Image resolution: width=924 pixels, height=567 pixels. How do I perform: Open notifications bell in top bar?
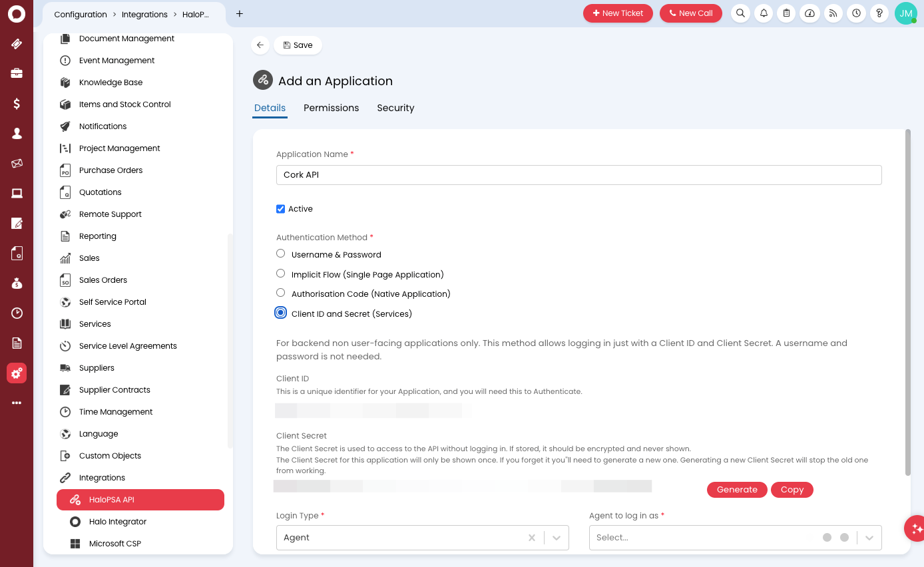[x=764, y=13]
